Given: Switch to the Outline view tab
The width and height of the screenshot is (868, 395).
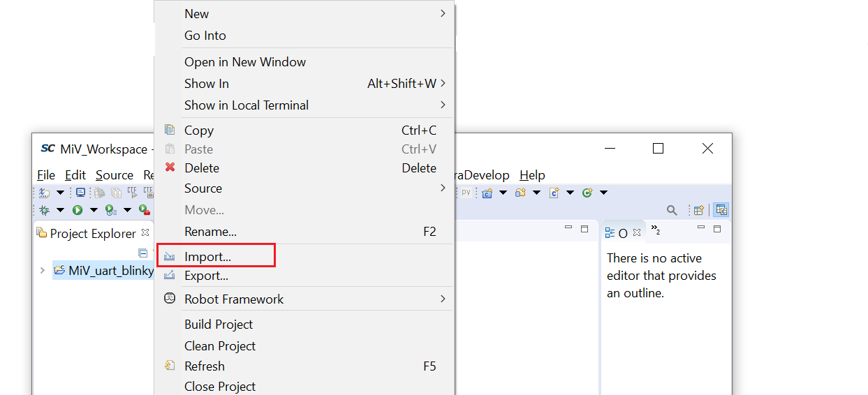Looking at the screenshot, I should coord(616,233).
